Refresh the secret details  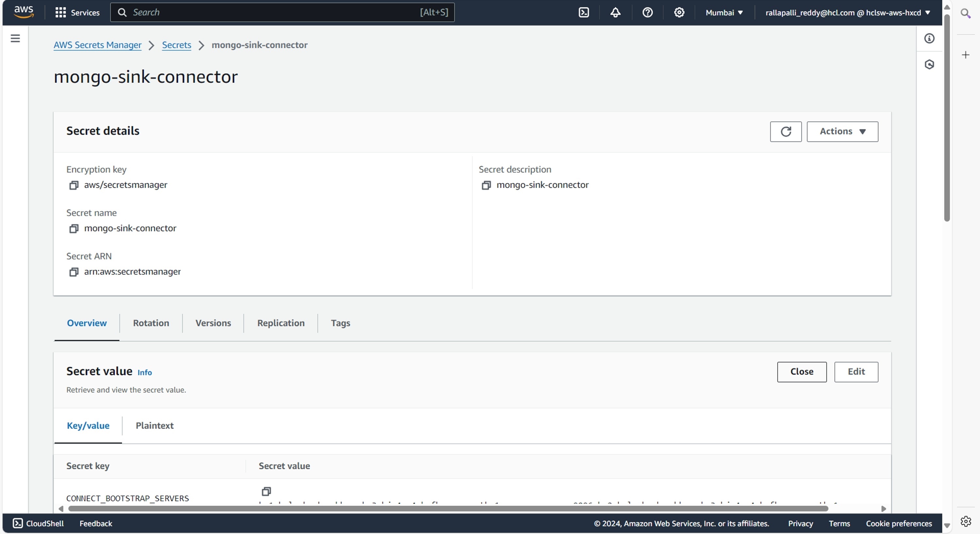786,132
